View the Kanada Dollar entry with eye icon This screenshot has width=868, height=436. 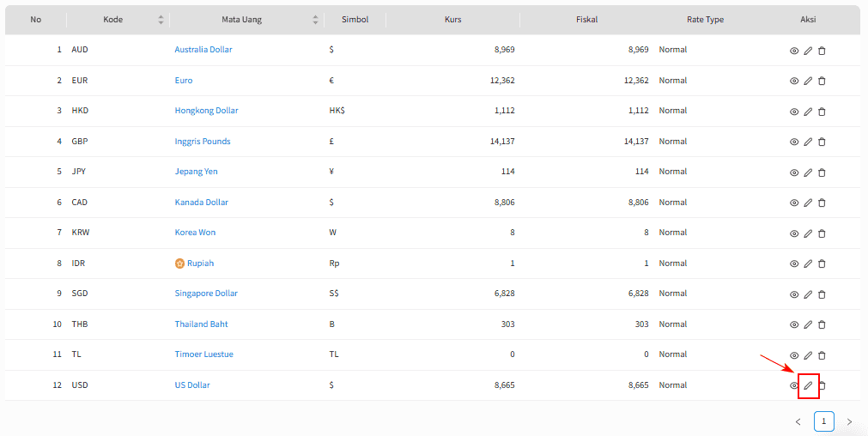click(794, 203)
